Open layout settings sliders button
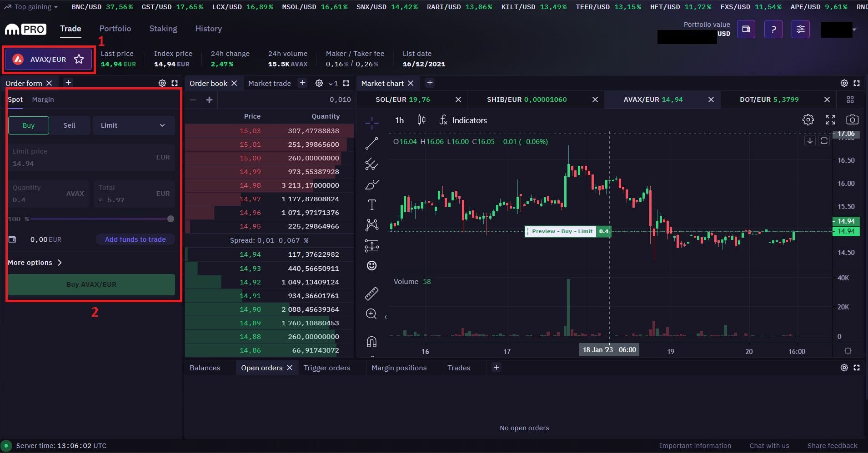The image size is (868, 453). [801, 29]
